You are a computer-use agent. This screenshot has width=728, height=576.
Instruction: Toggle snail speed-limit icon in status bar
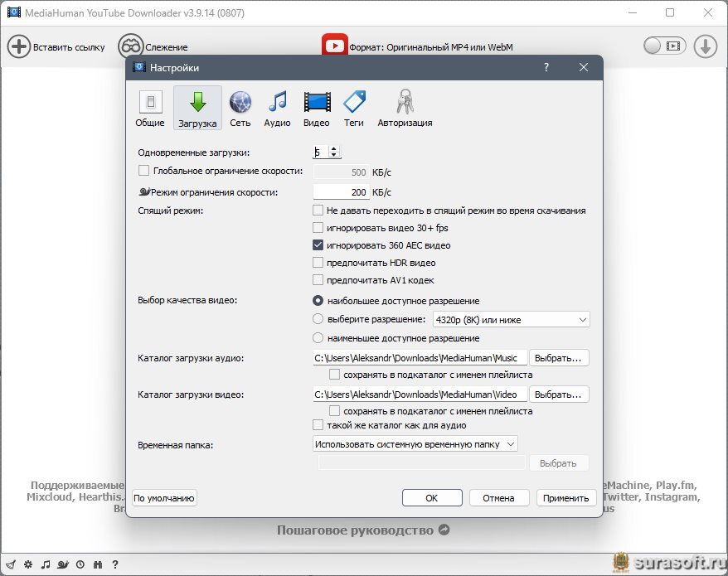pos(63,564)
